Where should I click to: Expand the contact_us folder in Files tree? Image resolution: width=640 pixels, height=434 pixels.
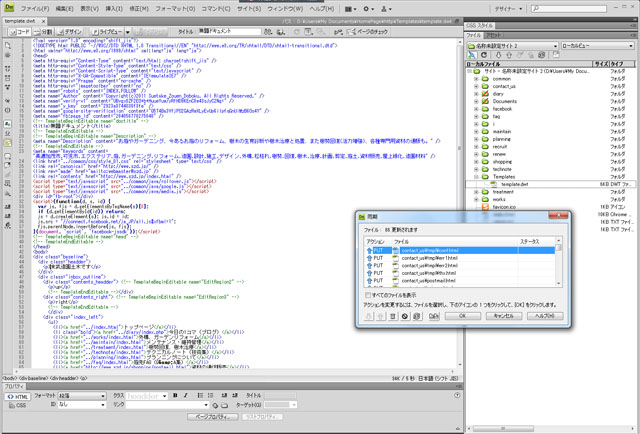click(x=476, y=86)
